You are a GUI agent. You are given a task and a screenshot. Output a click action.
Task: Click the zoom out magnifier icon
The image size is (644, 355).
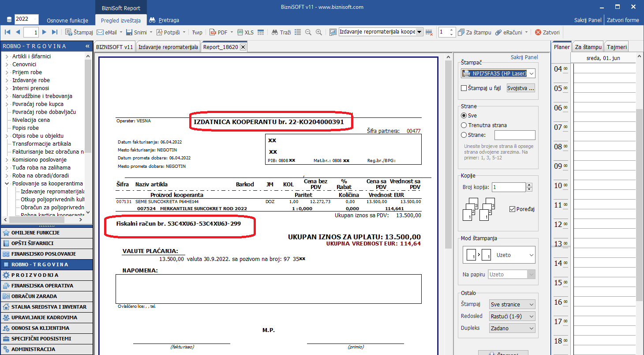click(308, 32)
